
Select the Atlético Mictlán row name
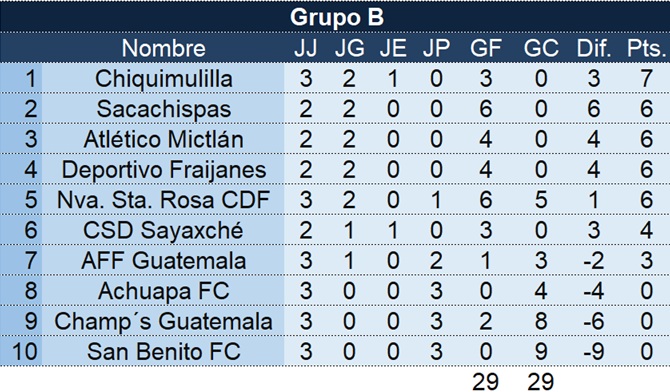coord(163,139)
